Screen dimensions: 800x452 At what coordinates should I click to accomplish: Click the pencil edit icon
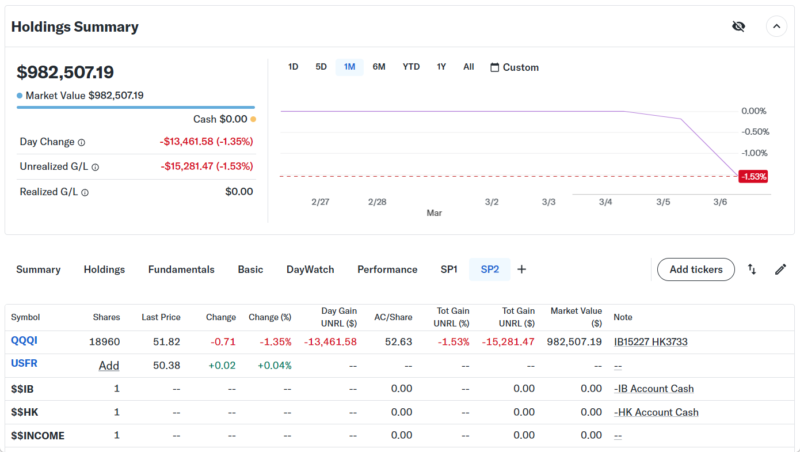pos(781,269)
